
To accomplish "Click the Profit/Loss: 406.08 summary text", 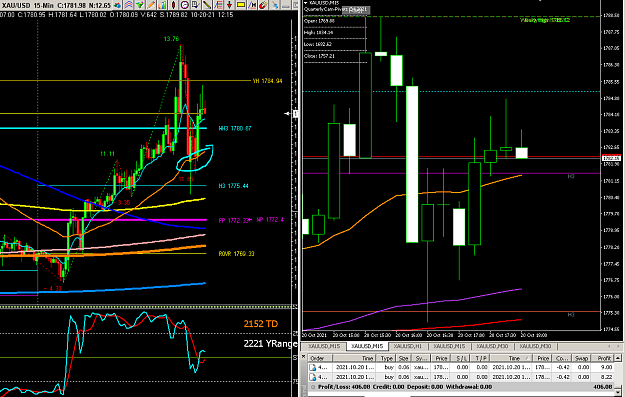I will pyautogui.click(x=344, y=387).
